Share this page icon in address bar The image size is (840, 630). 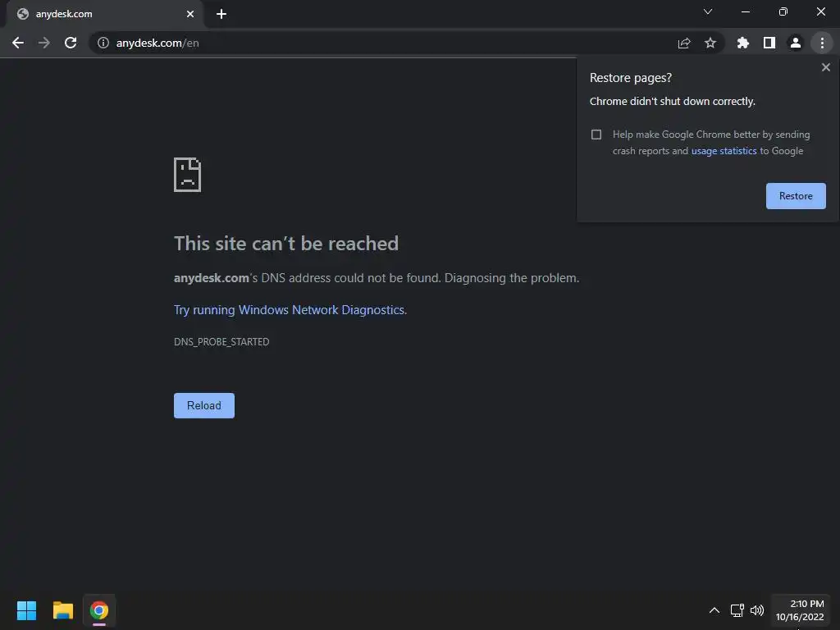(x=684, y=43)
